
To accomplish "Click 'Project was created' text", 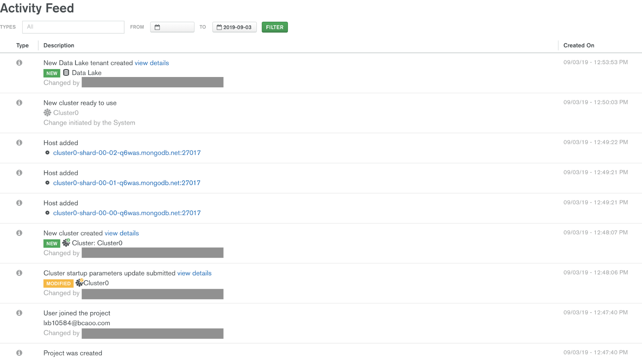I will [x=73, y=353].
